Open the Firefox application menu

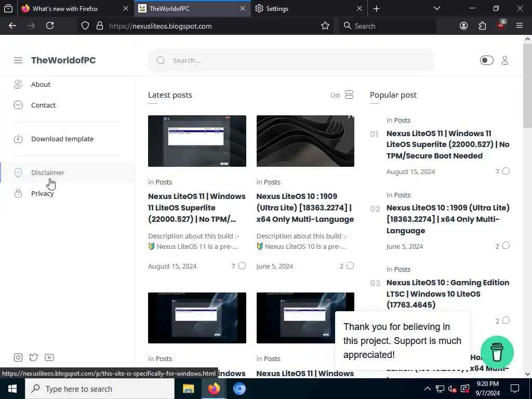520,26
